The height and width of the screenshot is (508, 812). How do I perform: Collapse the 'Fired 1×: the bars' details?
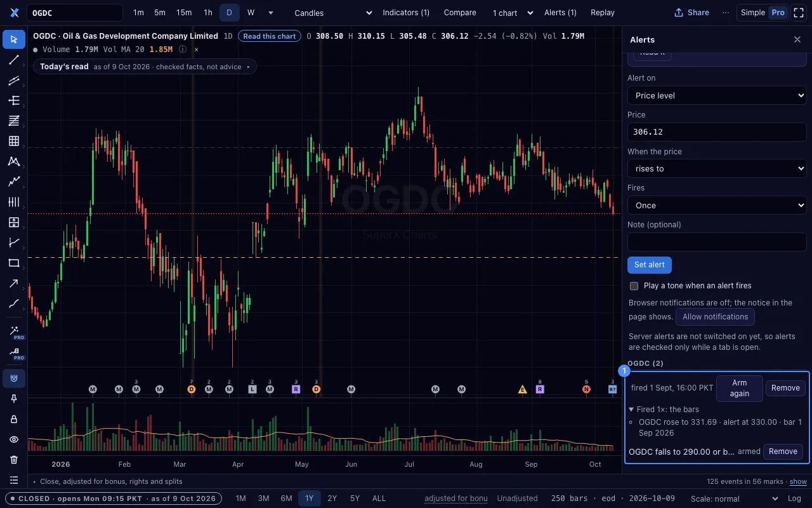[664, 410]
